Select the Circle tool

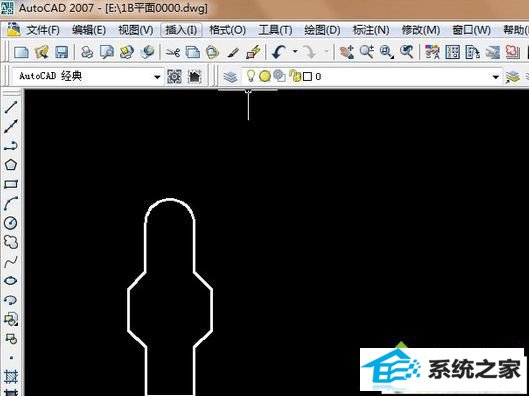pyautogui.click(x=11, y=223)
